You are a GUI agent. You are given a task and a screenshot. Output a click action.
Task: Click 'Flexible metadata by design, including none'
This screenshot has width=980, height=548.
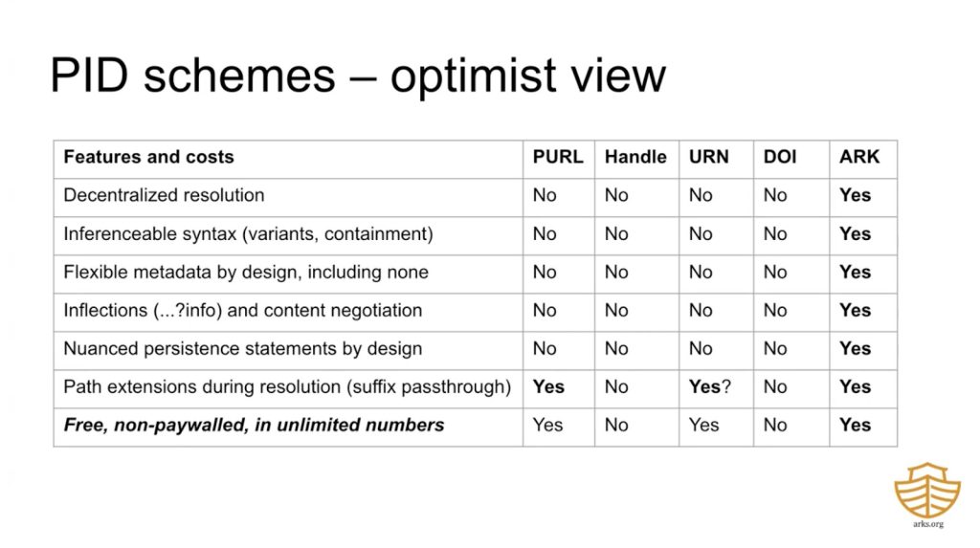pos(246,272)
